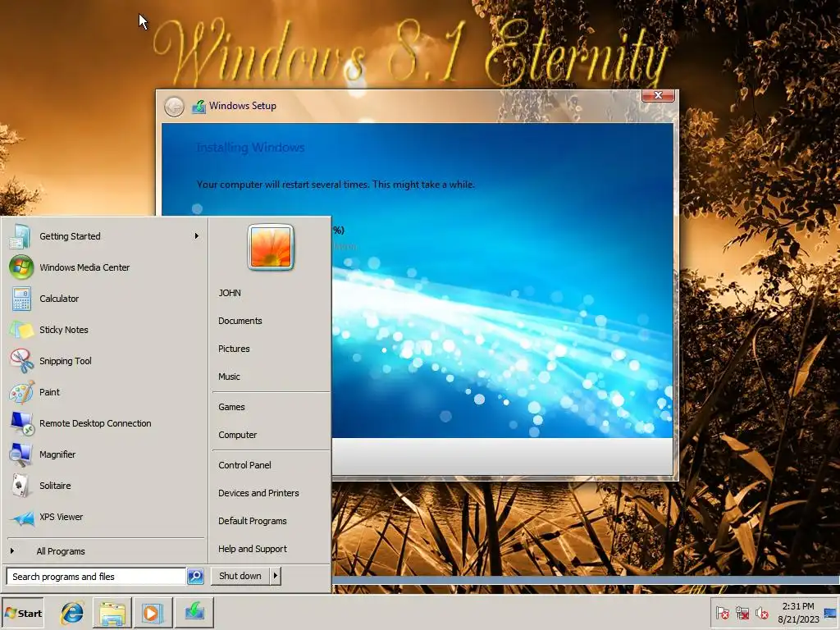Open Windows Media Player taskbar icon
This screenshot has width=840, height=630.
click(x=152, y=613)
